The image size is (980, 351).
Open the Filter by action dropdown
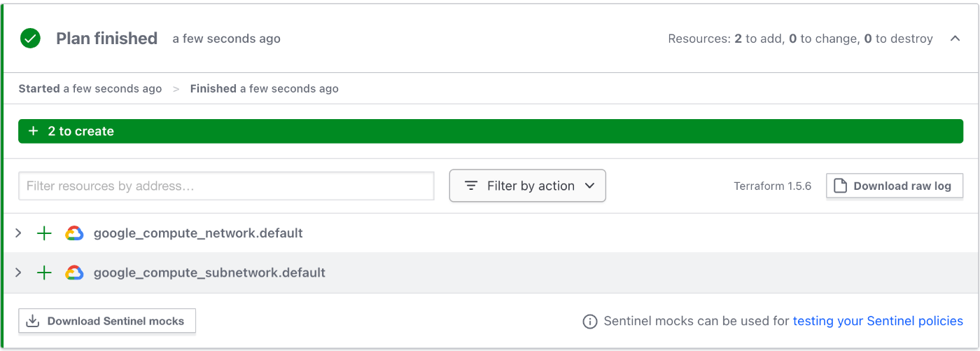point(527,186)
